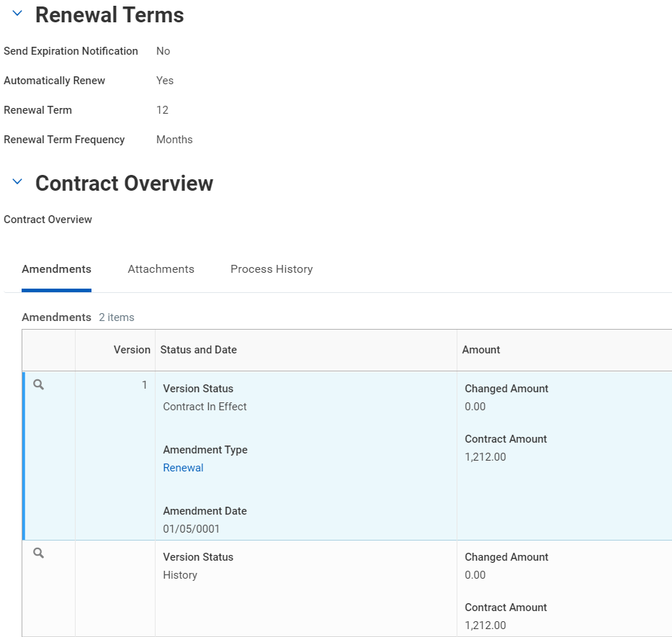Click the Contract In Effect status text

tap(205, 407)
